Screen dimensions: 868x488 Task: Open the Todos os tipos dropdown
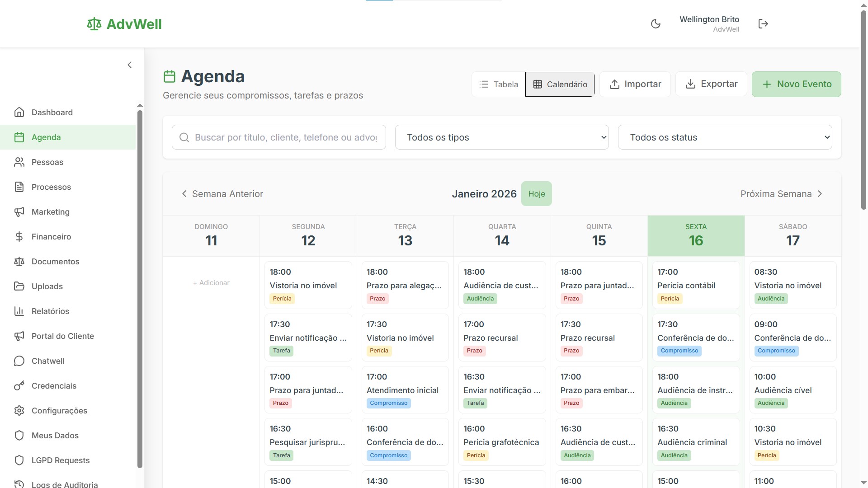pyautogui.click(x=502, y=137)
